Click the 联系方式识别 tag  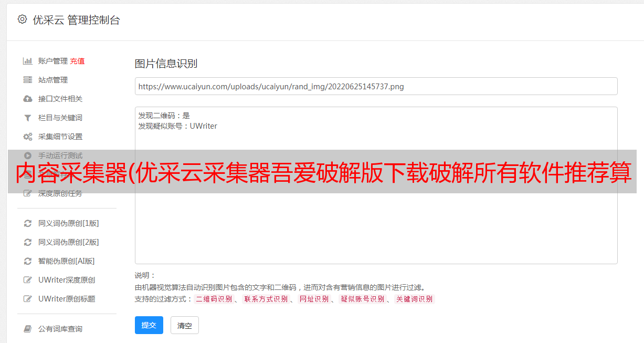click(266, 299)
